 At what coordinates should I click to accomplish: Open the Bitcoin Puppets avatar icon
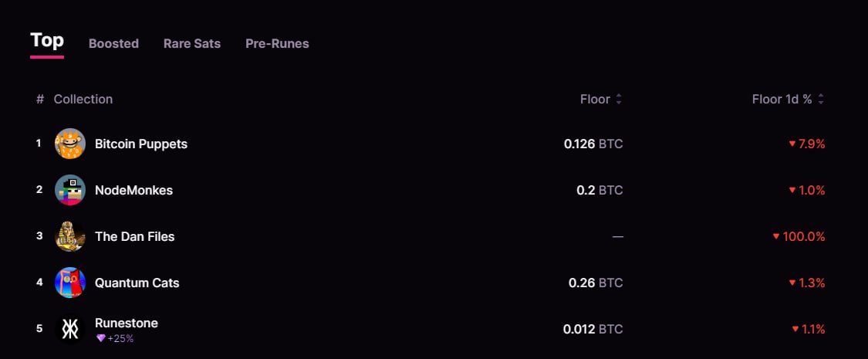click(x=70, y=144)
